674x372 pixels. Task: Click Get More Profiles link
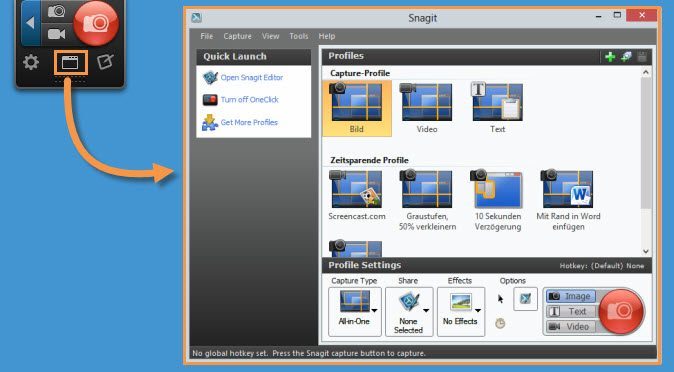click(x=249, y=122)
